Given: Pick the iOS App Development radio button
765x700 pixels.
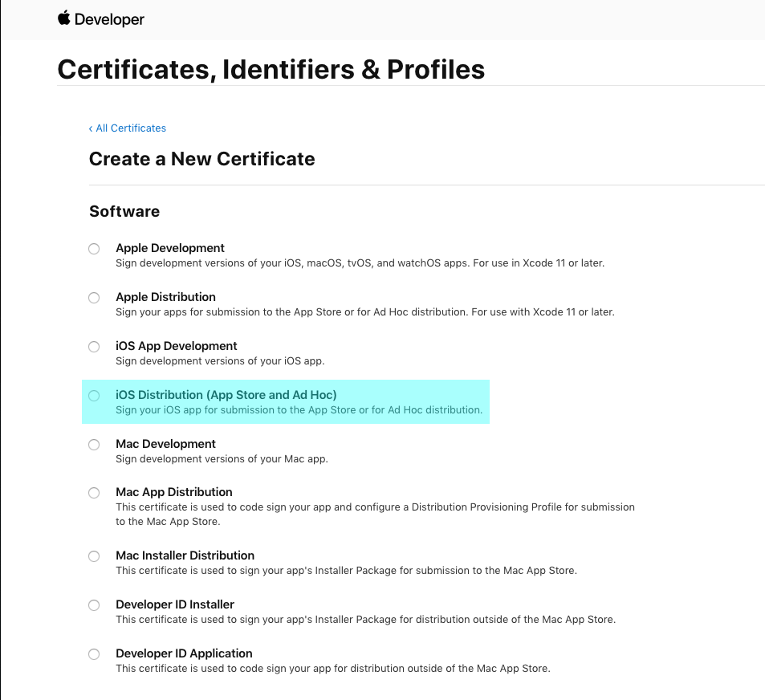Looking at the screenshot, I should click(94, 347).
